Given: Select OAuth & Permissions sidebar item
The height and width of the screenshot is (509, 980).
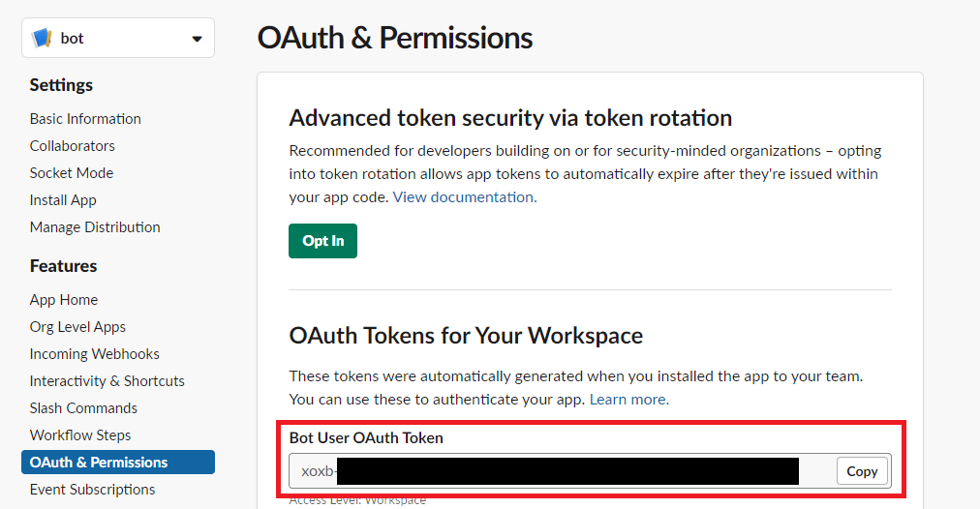Looking at the screenshot, I should click(x=99, y=463).
